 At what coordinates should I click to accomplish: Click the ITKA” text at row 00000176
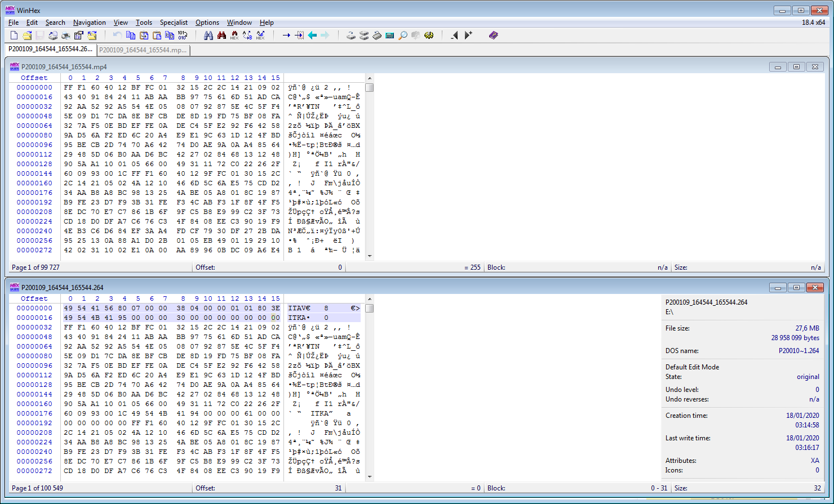[x=322, y=413]
